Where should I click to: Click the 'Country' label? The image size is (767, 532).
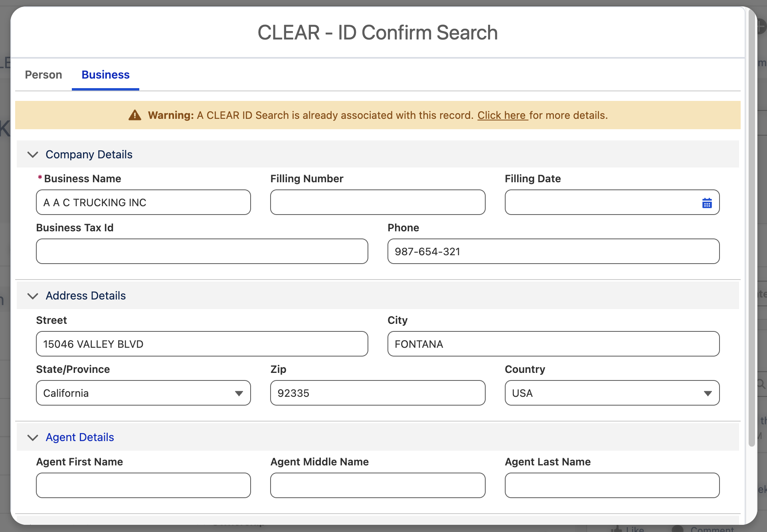525,369
